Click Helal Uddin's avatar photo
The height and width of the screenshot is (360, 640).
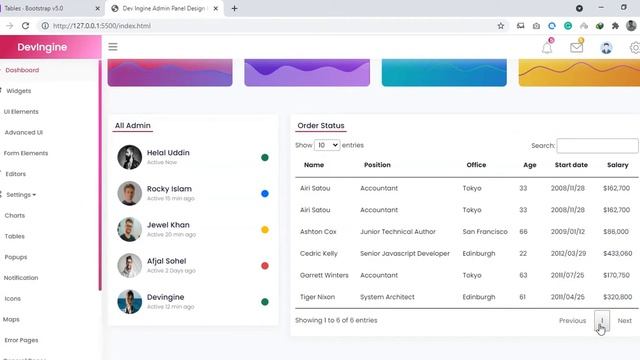point(130,157)
